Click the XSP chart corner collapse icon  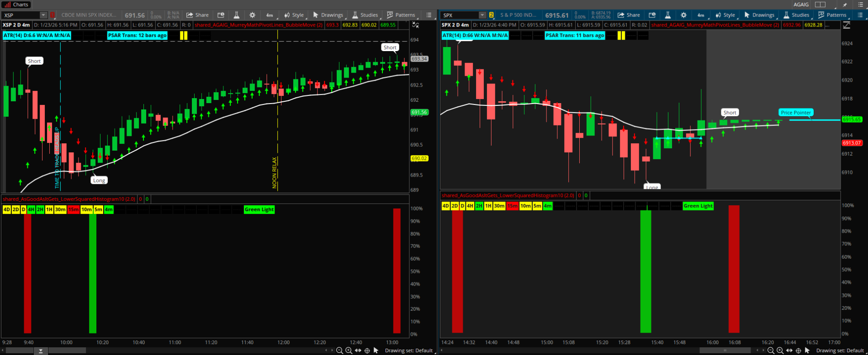pos(415,25)
